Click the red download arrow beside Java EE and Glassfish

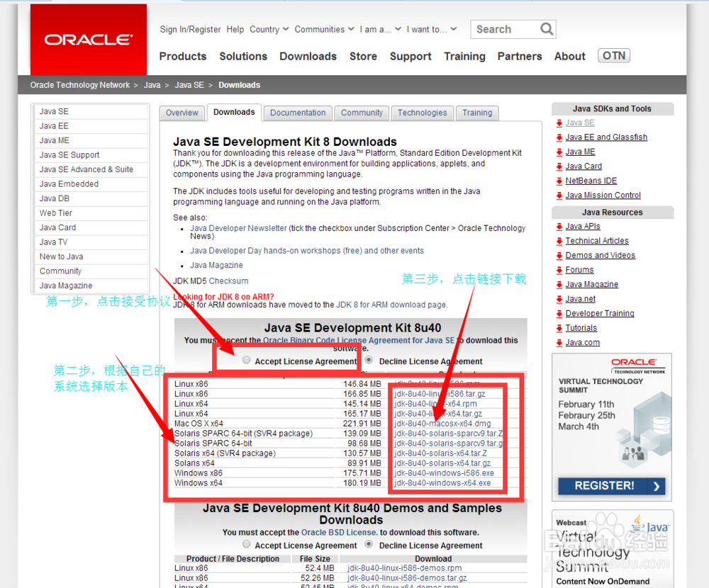point(559,137)
